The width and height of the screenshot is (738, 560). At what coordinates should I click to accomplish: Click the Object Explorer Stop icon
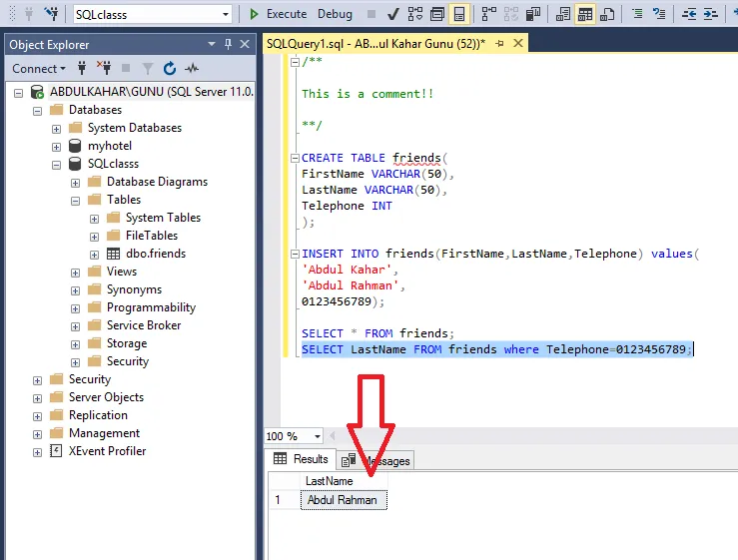point(126,69)
